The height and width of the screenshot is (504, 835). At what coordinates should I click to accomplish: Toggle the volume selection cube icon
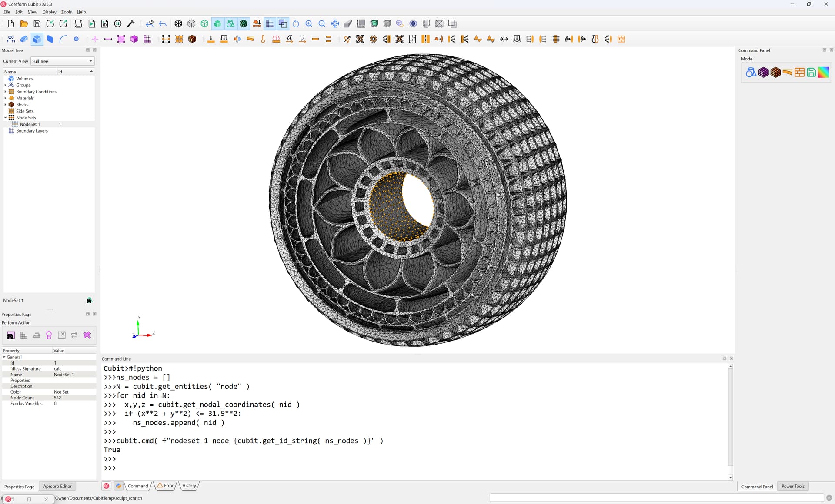[x=37, y=39]
